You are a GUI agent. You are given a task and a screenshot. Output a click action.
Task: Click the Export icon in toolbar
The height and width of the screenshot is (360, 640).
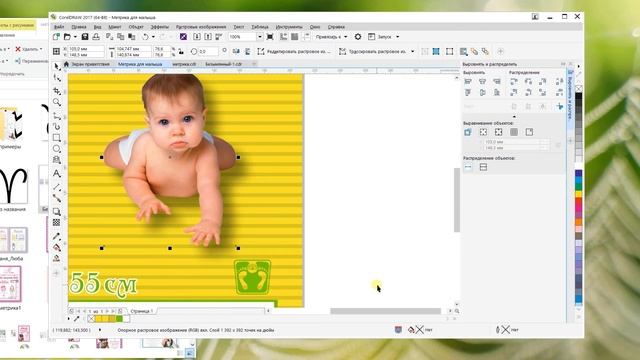pyautogui.click(x=208, y=37)
